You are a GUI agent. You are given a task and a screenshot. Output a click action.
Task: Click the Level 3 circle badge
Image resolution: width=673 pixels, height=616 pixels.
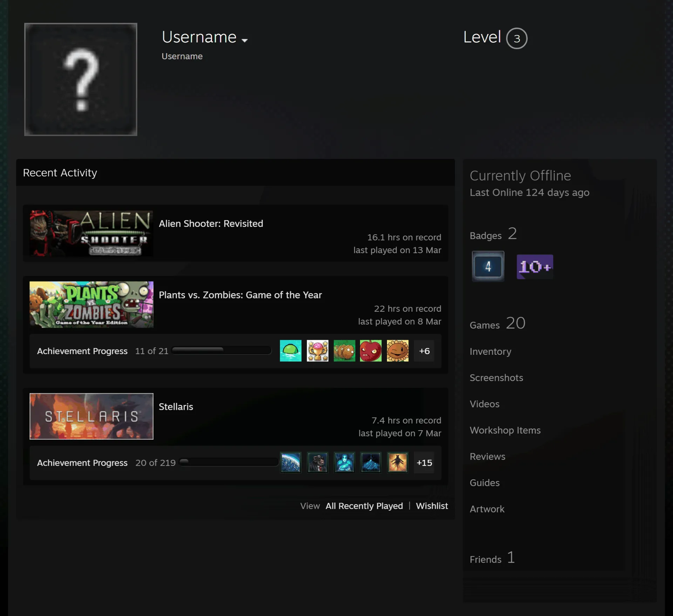[x=516, y=38]
